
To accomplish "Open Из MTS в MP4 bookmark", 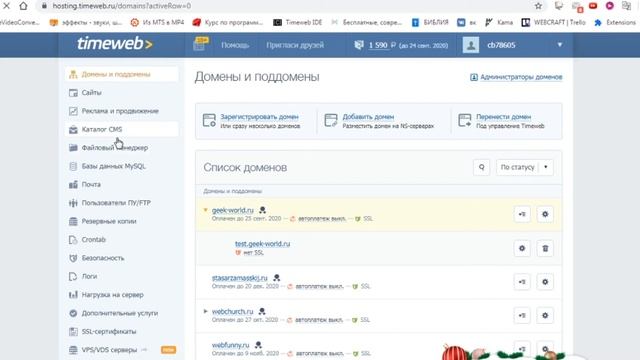I will tap(157, 22).
